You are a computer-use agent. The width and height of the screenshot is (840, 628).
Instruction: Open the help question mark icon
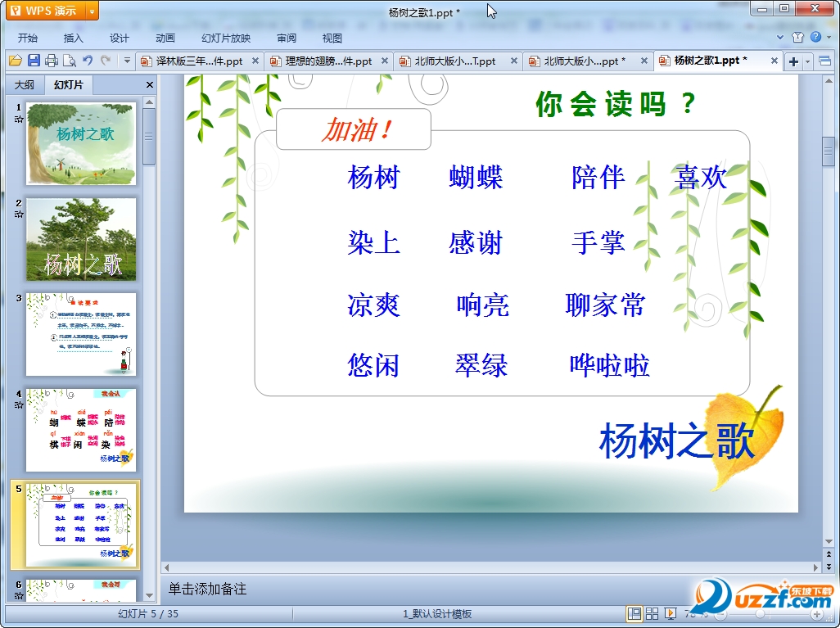(815, 37)
